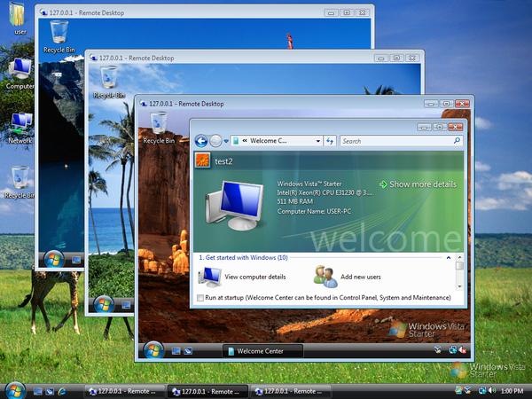Click test2 user account picture
Image resolution: width=532 pixels, height=399 pixels.
[x=202, y=160]
